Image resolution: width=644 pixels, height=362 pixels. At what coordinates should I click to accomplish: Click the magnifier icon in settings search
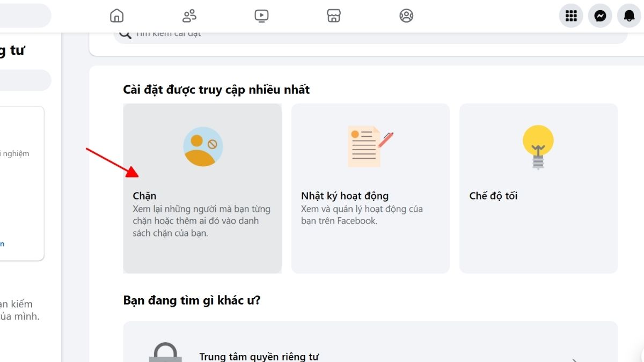(125, 34)
